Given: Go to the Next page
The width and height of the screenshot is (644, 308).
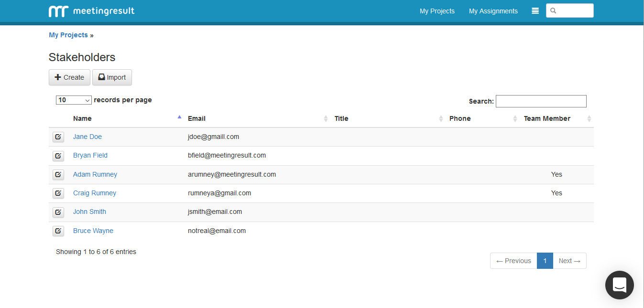Looking at the screenshot, I should [x=569, y=261].
